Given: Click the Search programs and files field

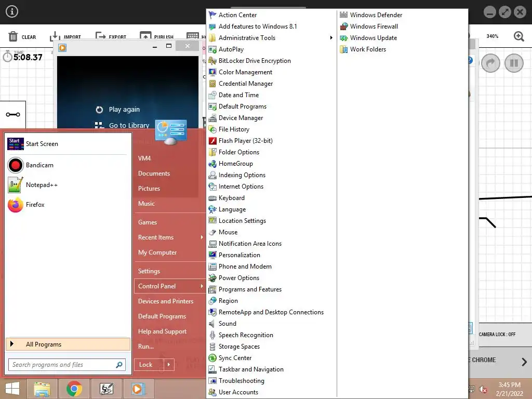Looking at the screenshot, I should (67, 365).
